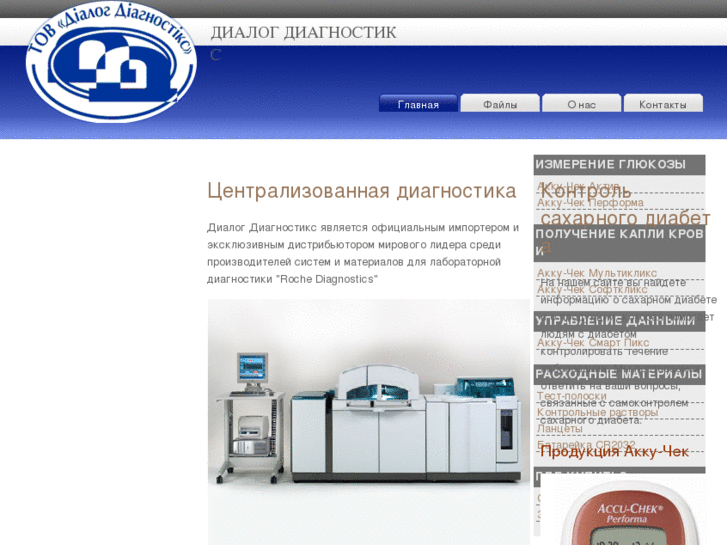
Task: Click the Діалог Діагностікс oval logo
Action: coord(111,61)
